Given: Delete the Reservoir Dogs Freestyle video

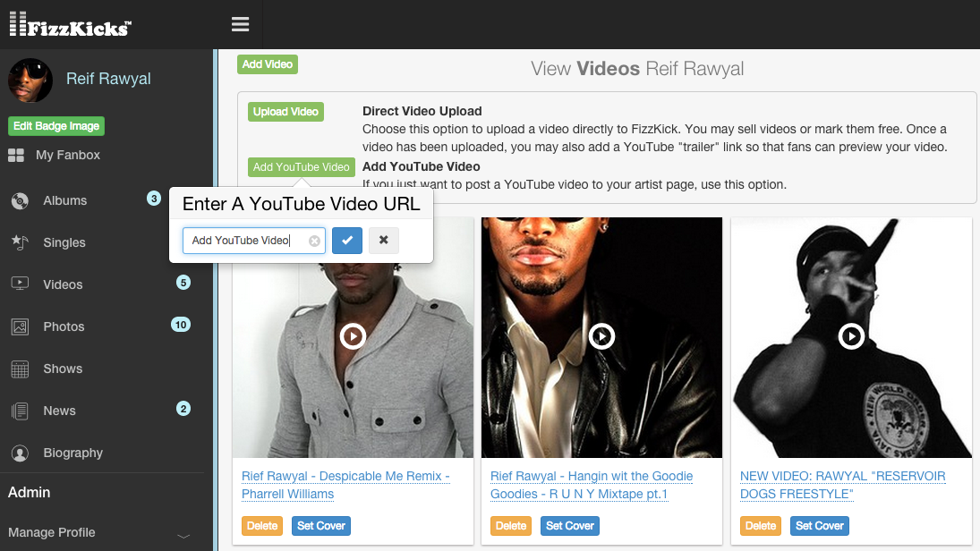Looking at the screenshot, I should [x=761, y=526].
